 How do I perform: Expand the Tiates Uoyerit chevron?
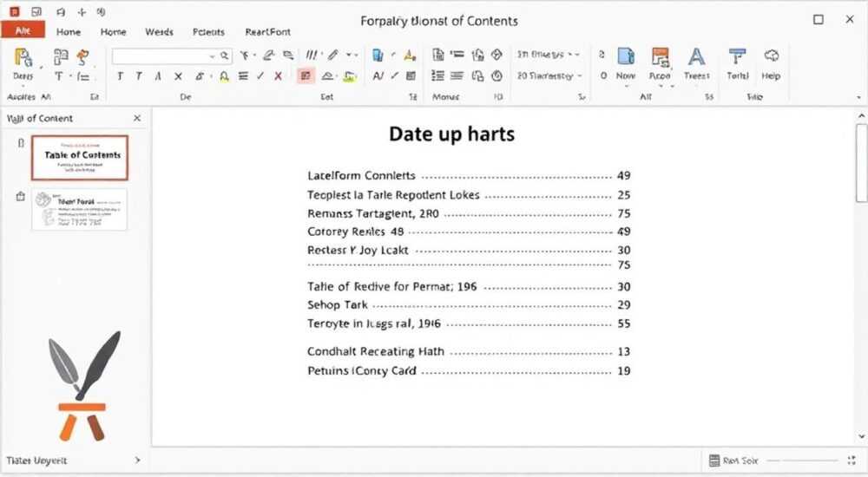(137, 460)
